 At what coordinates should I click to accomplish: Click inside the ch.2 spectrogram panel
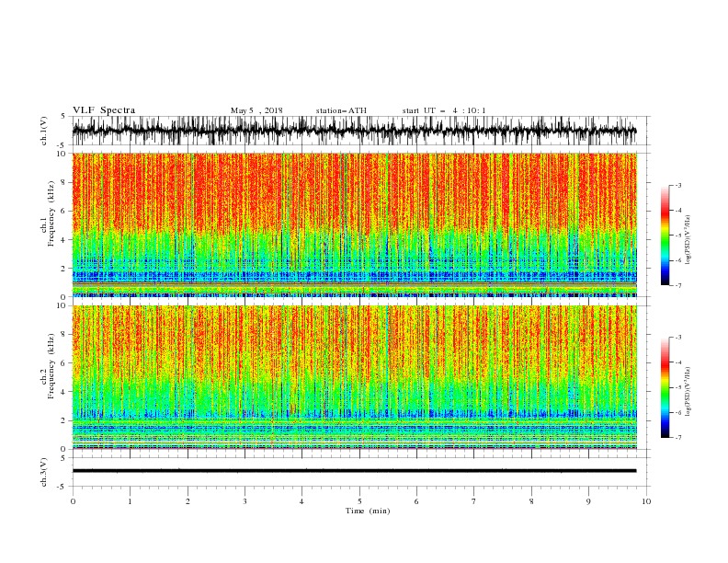pos(354,377)
